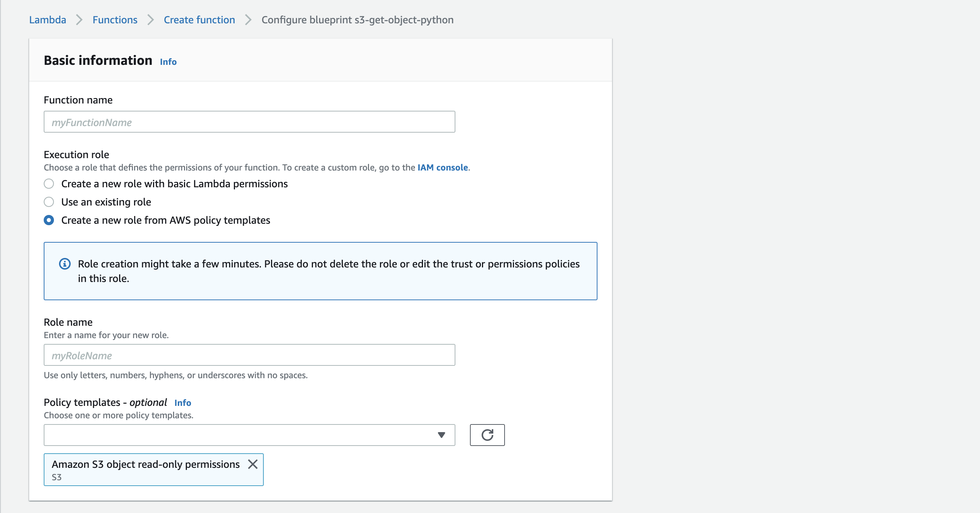Remove the Amazon S3 object read-only permissions tag
980x513 pixels.
252,464
